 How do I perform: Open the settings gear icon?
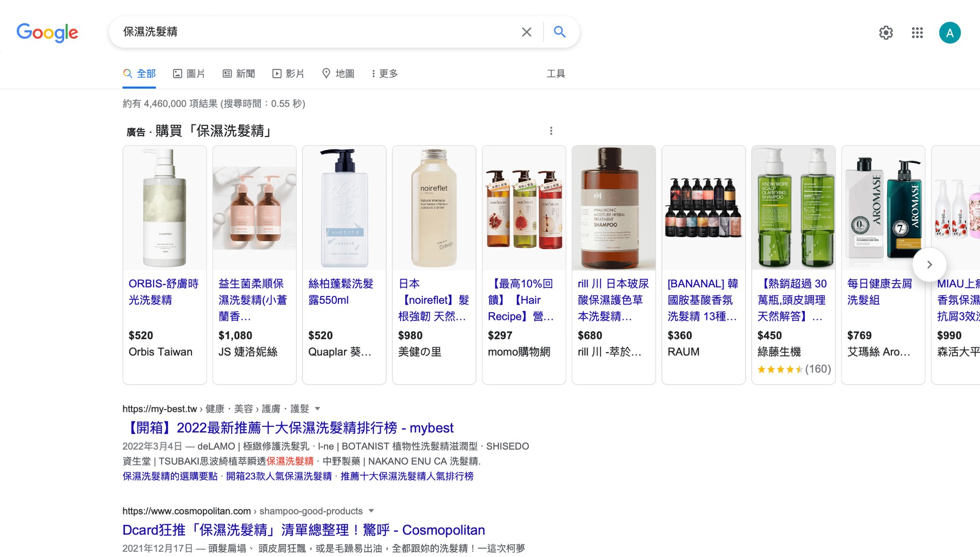tap(886, 33)
